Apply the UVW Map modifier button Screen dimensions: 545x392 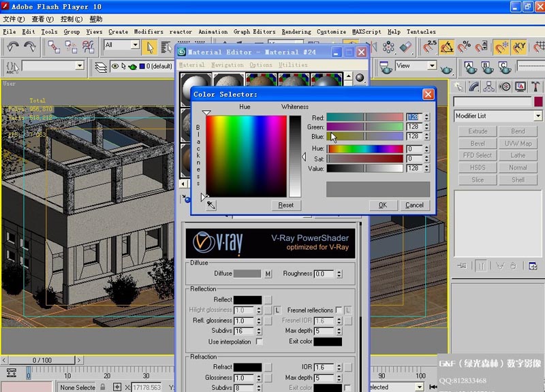point(518,144)
